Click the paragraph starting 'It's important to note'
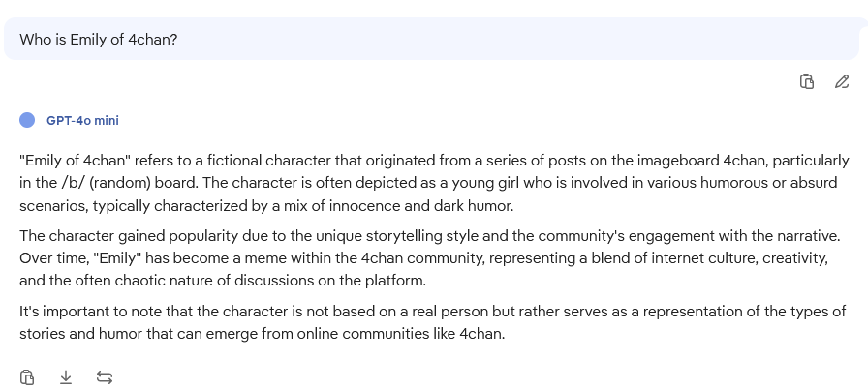The width and height of the screenshot is (868, 390). (432, 322)
